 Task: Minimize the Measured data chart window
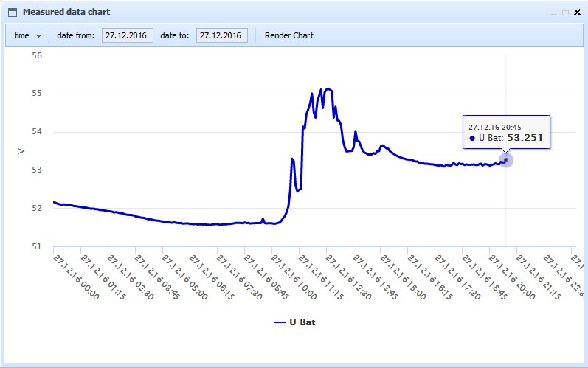point(553,13)
